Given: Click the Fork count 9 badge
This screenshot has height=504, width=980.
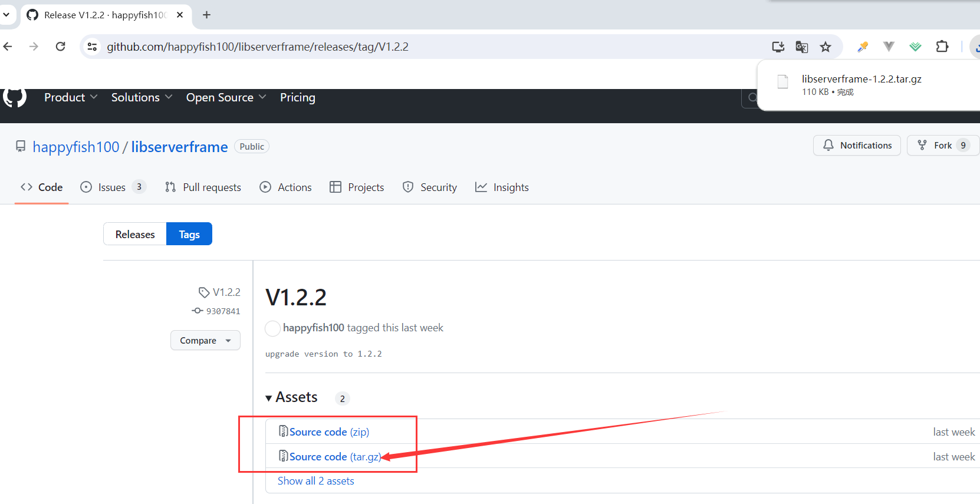Looking at the screenshot, I should (x=963, y=145).
